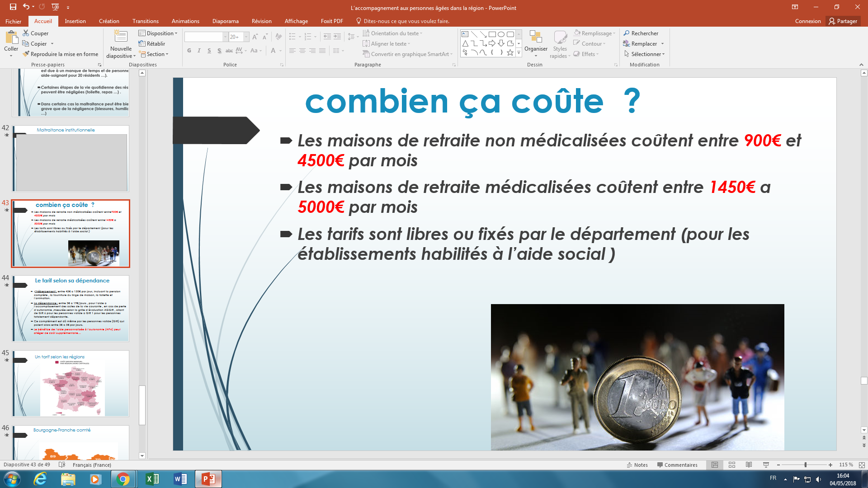Click the bullet list icon
The width and height of the screenshot is (868, 488).
click(292, 37)
